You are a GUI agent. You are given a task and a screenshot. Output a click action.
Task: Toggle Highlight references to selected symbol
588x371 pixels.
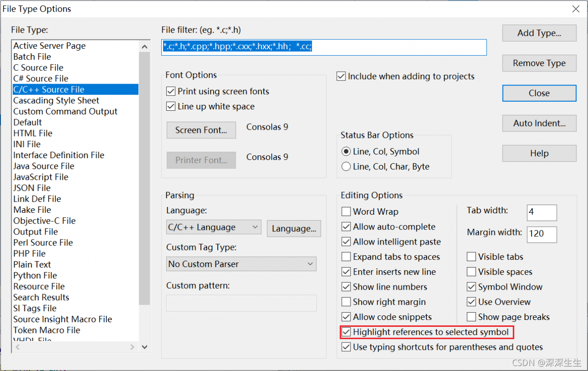click(346, 332)
